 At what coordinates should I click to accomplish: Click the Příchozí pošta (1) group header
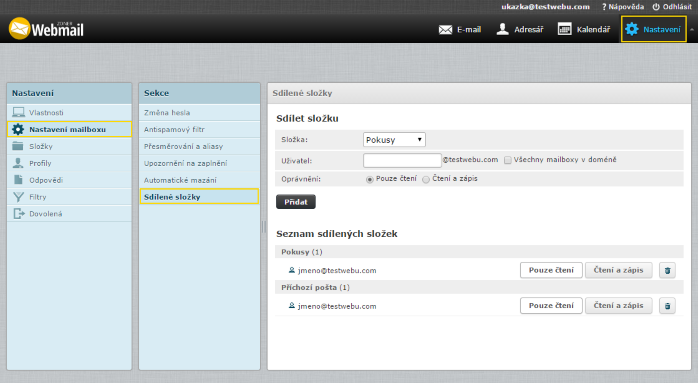pyautogui.click(x=479, y=287)
